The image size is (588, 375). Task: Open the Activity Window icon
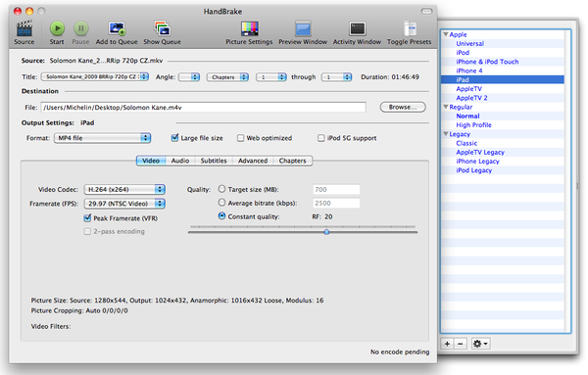[357, 28]
